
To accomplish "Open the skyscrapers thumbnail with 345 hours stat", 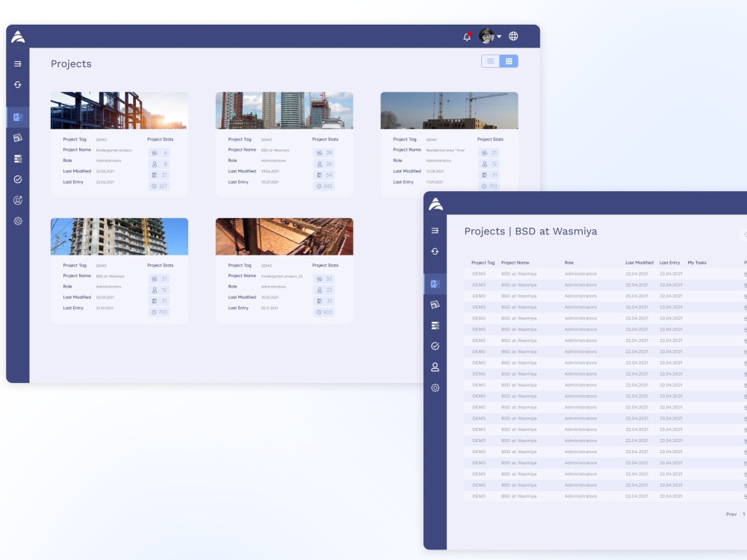I will (285, 111).
